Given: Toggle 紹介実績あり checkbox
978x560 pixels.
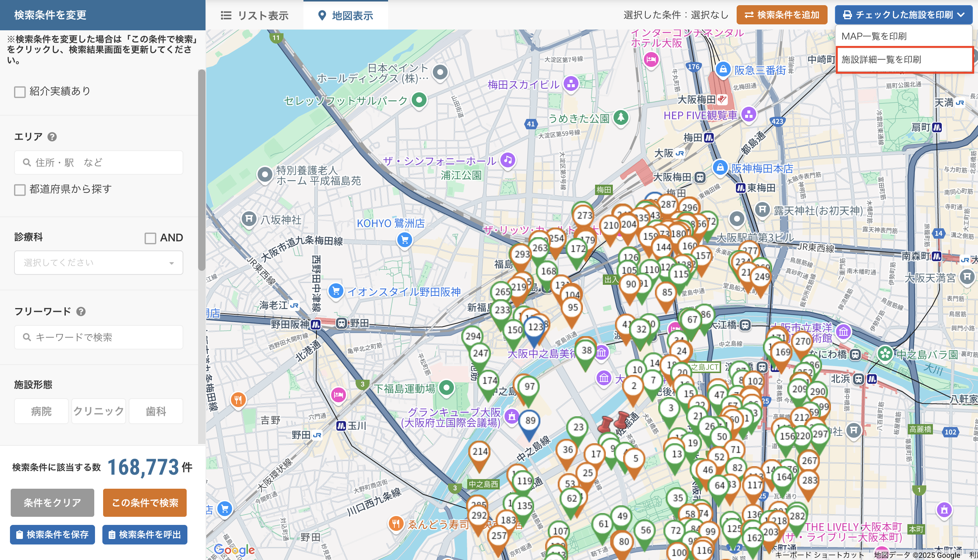Looking at the screenshot, I should 20,92.
